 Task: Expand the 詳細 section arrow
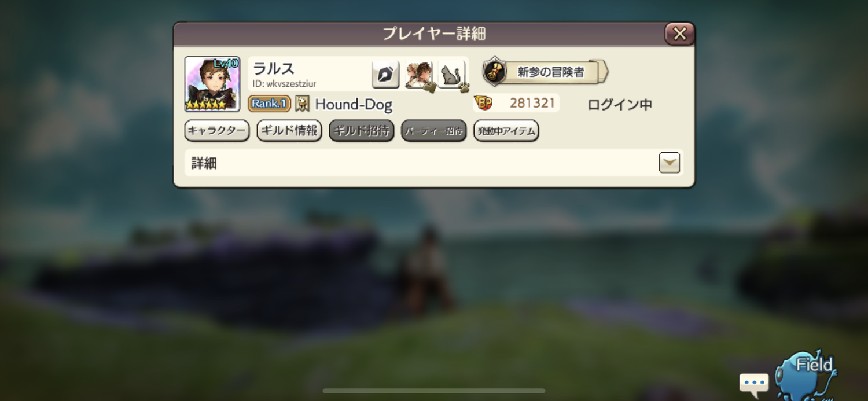670,163
